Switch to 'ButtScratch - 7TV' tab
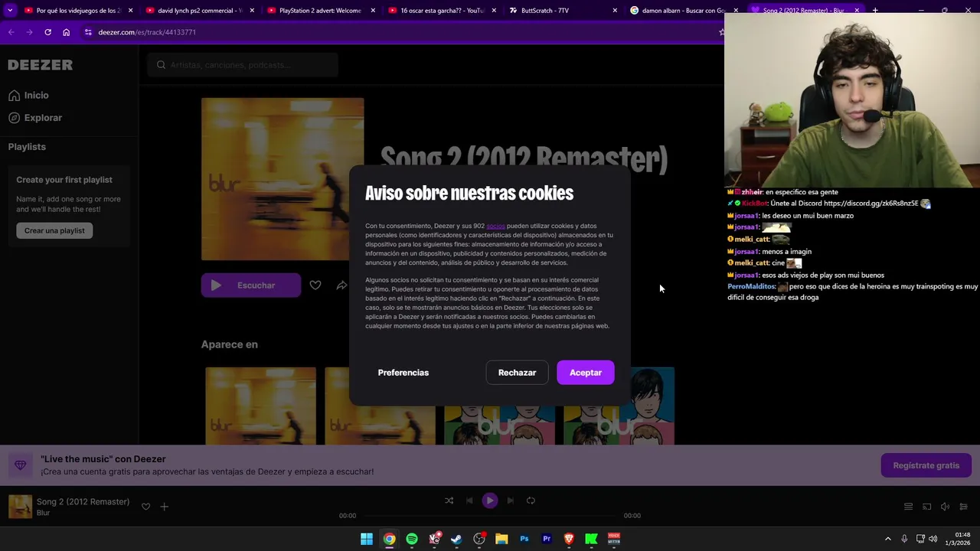This screenshot has height=551, width=980. tap(563, 11)
